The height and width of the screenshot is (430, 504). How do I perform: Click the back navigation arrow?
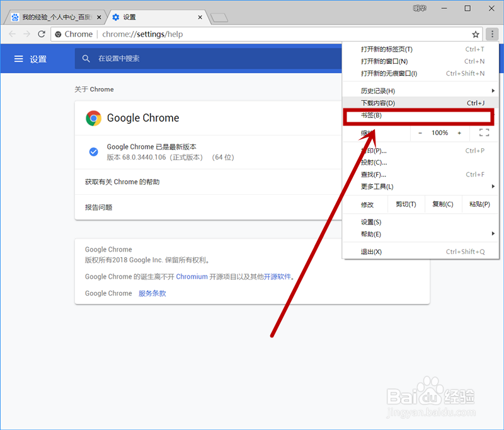pos(11,34)
